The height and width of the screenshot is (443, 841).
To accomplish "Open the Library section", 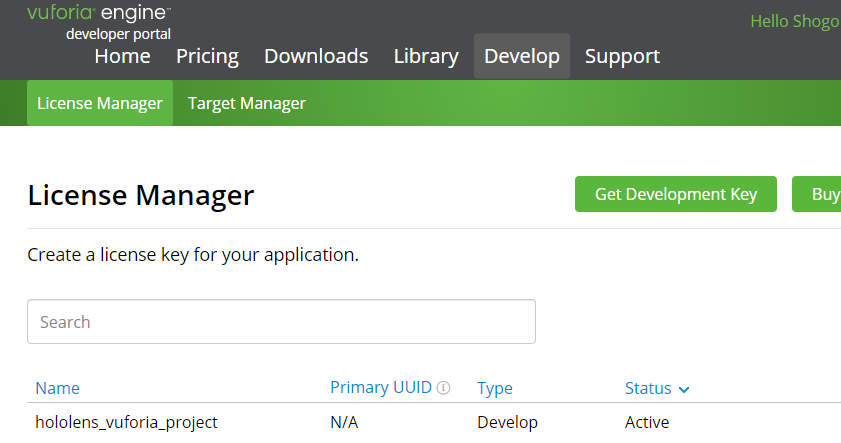I will coord(426,56).
